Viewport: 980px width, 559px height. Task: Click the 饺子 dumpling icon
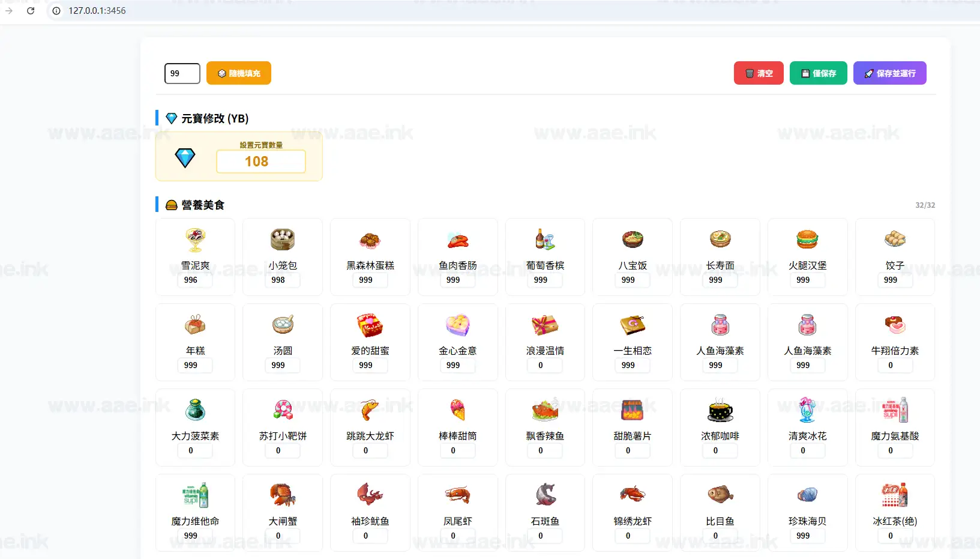coord(895,240)
